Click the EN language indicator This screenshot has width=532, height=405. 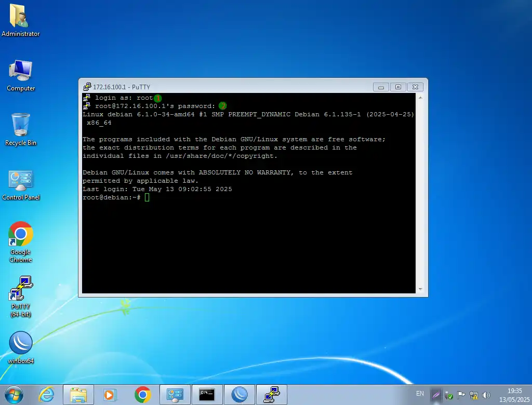420,394
